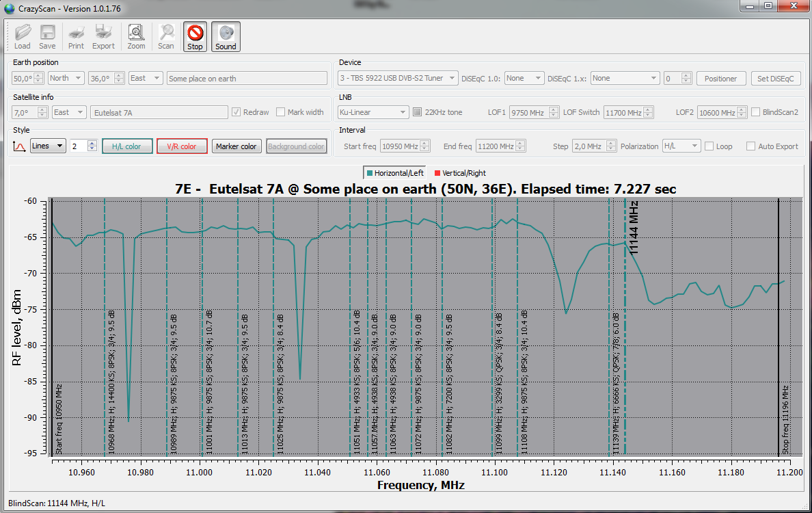Enable the Loop checkbox
Screen dimensions: 812x513
[x=709, y=146]
